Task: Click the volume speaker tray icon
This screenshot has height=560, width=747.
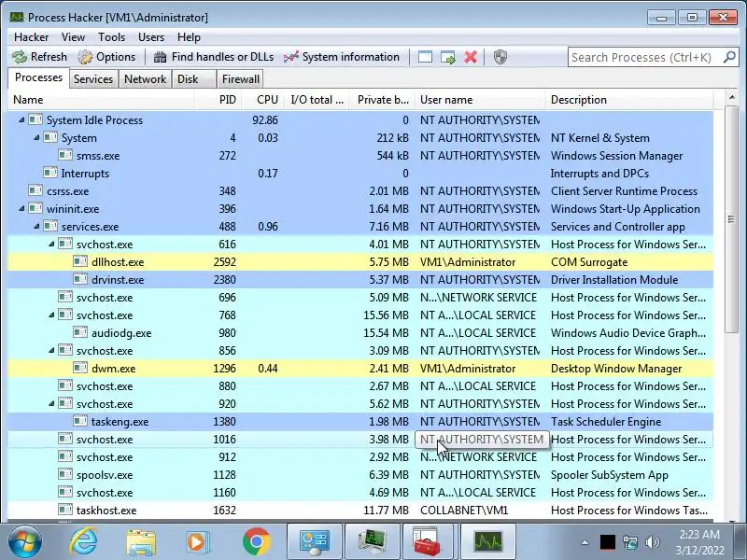Action: [x=652, y=542]
